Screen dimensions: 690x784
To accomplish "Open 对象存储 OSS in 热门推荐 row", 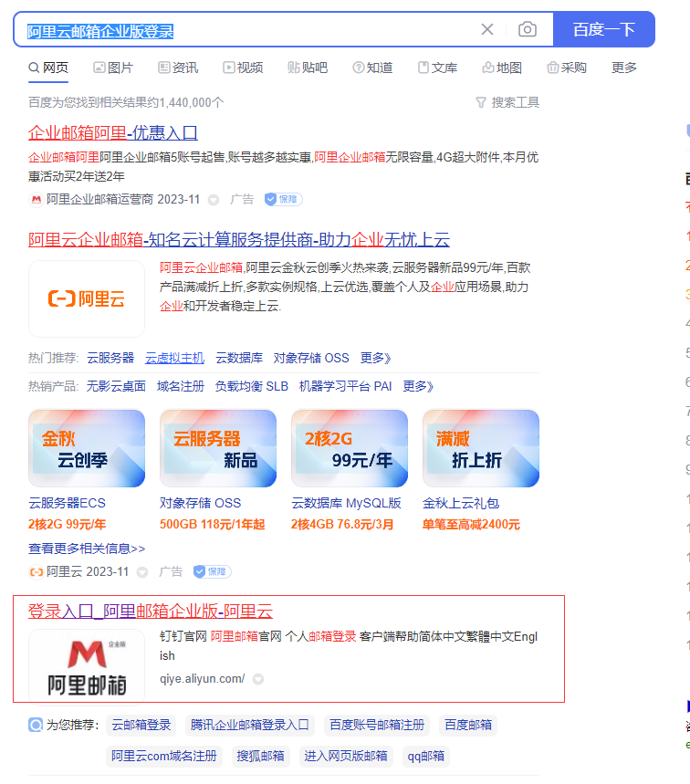I will [x=311, y=358].
